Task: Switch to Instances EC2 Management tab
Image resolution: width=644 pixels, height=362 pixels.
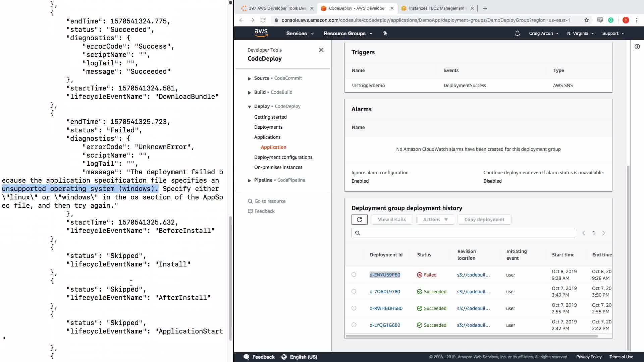Action: pyautogui.click(x=436, y=8)
